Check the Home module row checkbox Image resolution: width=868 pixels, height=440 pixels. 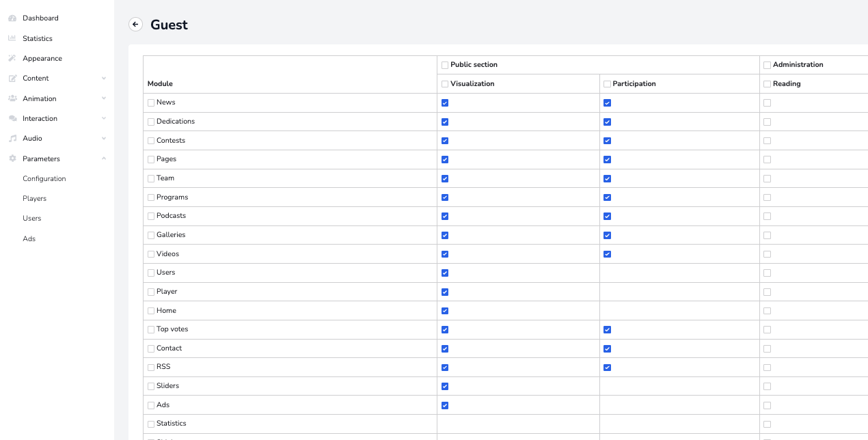151,311
